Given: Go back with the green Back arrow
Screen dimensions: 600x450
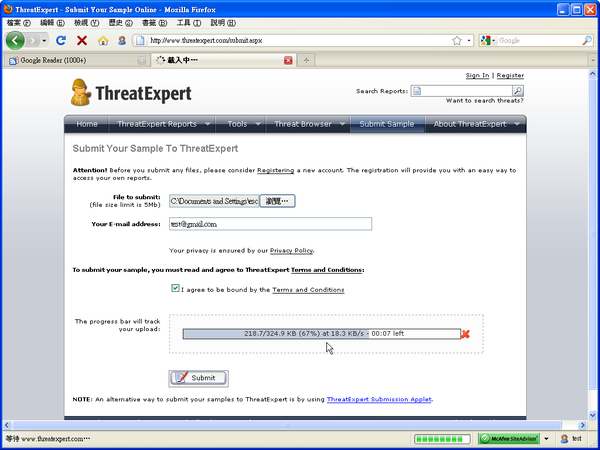Looking at the screenshot, I should point(15,40).
